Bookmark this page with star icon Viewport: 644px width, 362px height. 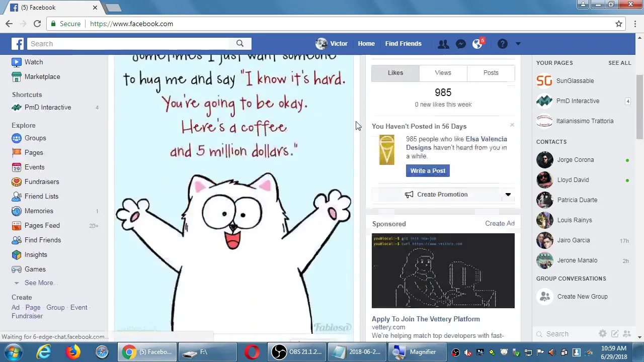(x=619, y=24)
